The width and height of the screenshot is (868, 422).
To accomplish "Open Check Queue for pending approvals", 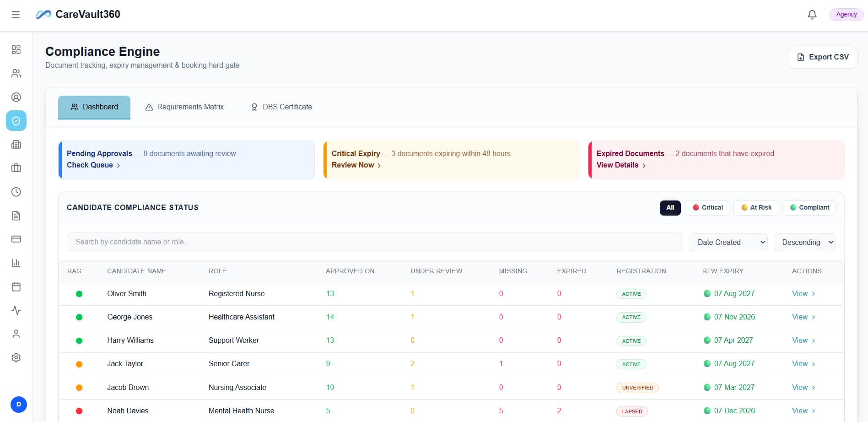I will click(93, 165).
